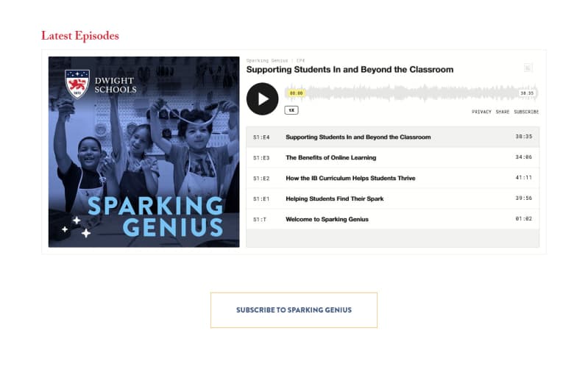Play the current podcast episode
588x369 pixels.
point(262,98)
